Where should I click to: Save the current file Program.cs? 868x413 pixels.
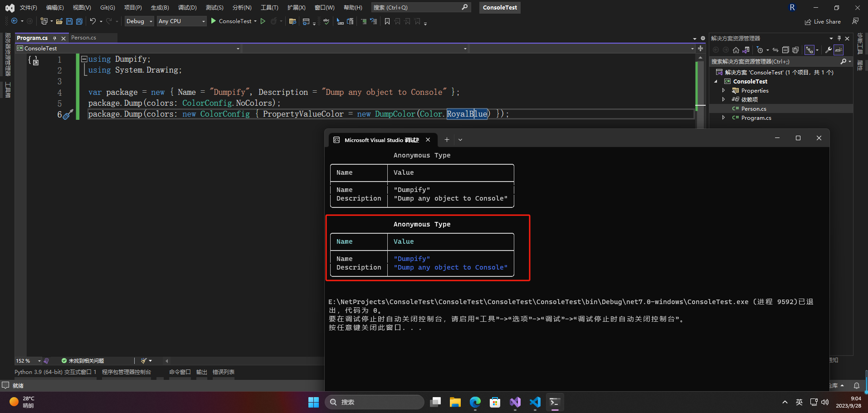pos(69,21)
